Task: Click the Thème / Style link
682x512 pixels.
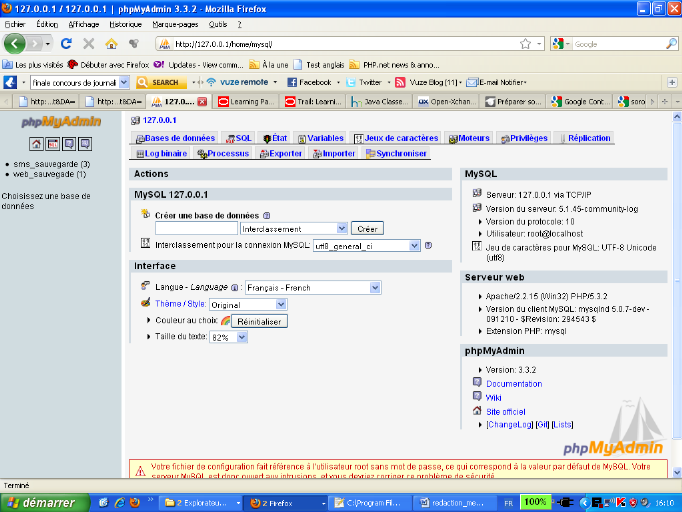Action: [x=181, y=304]
